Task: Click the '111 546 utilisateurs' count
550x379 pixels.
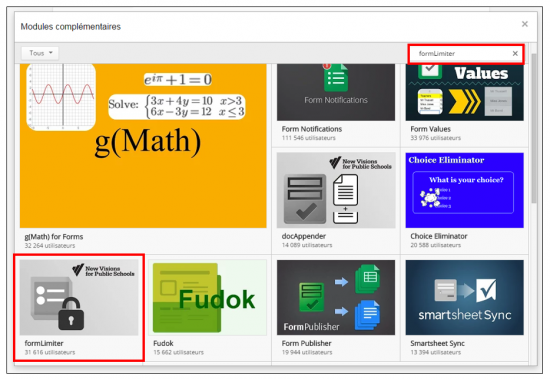Action: 308,138
